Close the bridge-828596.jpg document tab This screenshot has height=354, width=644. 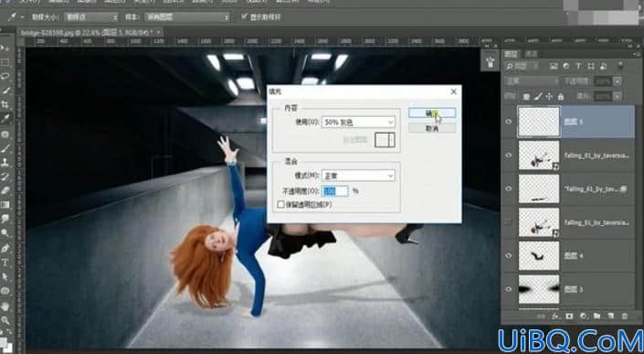coord(159,32)
